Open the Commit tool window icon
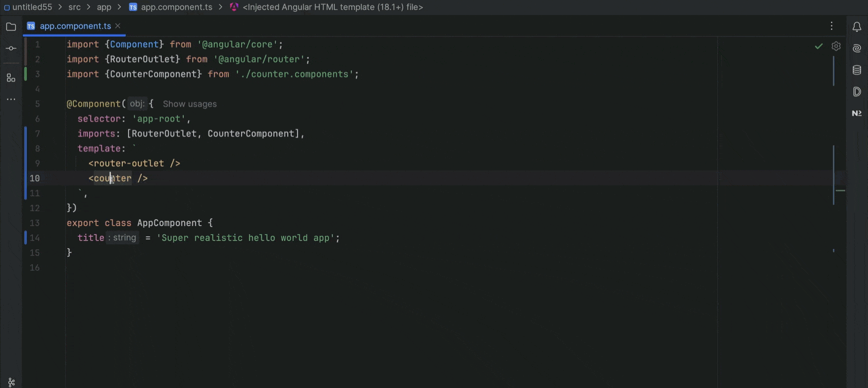The height and width of the screenshot is (388, 868). point(11,48)
